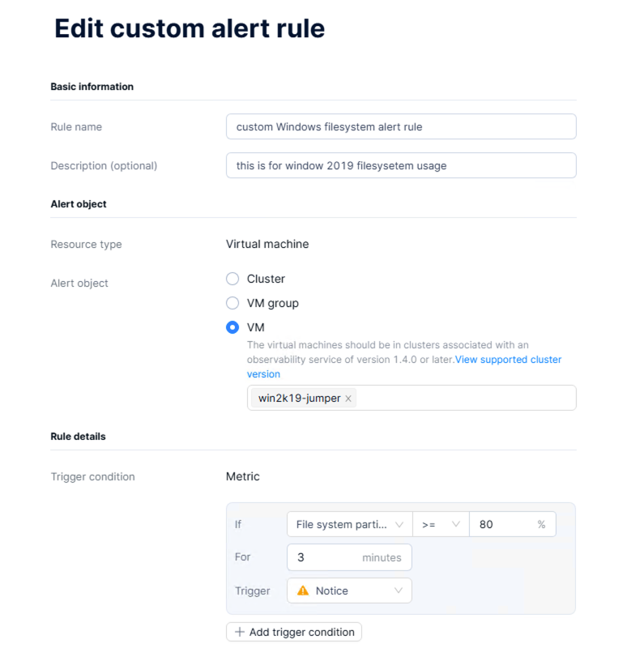Click the orange warning triangle icon in the Trigger field
The image size is (644, 657).
[302, 591]
